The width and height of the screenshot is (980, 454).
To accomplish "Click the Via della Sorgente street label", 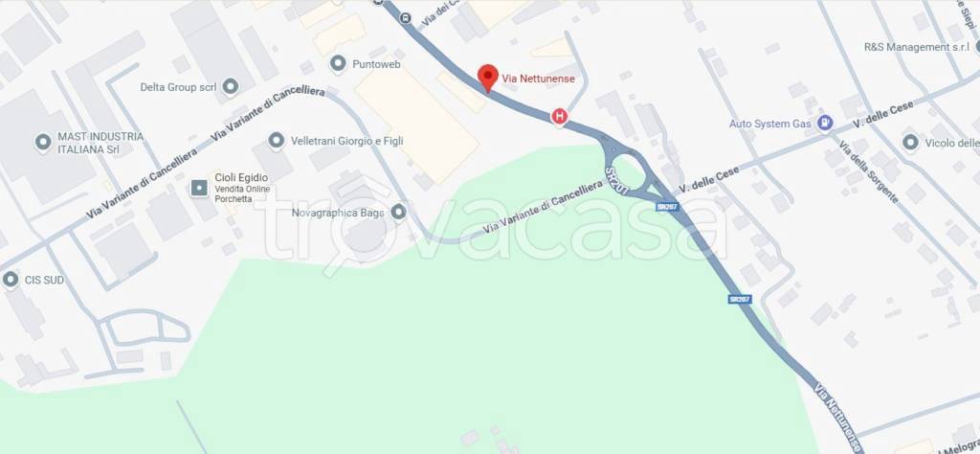I will [869, 171].
